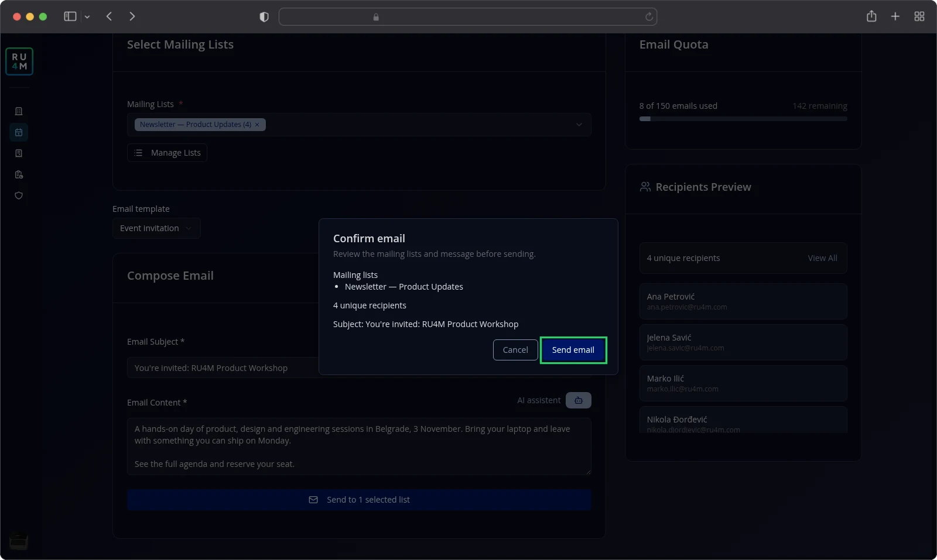Viewport: 937px width, 560px height.
Task: Reload the page with the refresh icon
Action: point(649,17)
